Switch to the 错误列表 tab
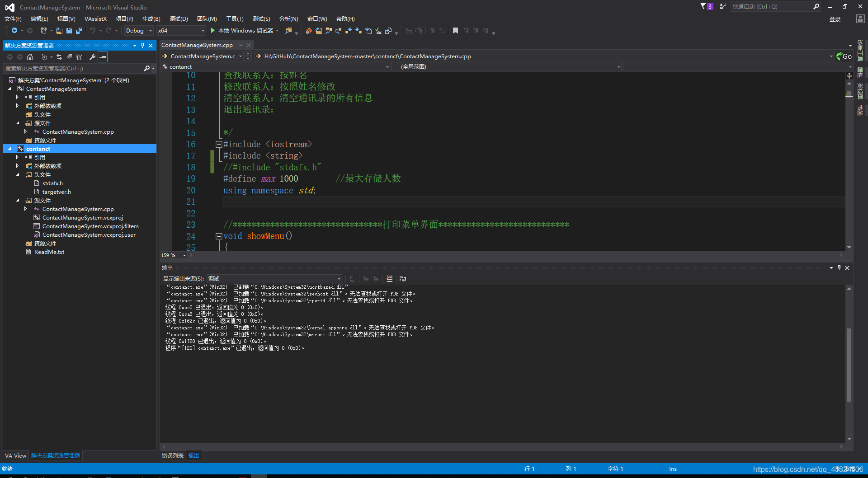This screenshot has height=478, width=868. [x=173, y=455]
